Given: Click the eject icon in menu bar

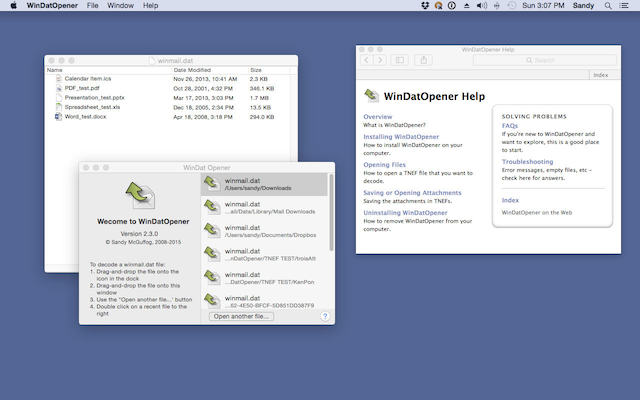Looking at the screenshot, I should 466,5.
